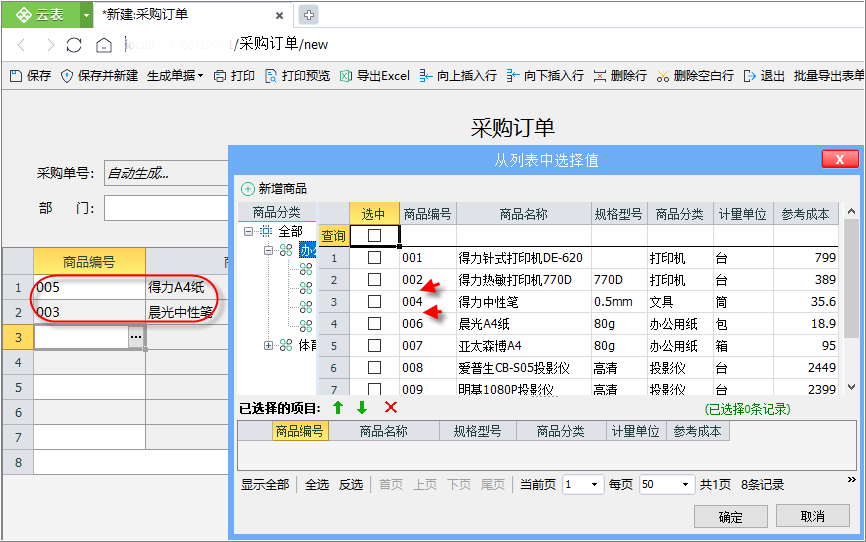The width and height of the screenshot is (866, 542).
Task: Click the 确定 confirm button
Action: [731, 517]
